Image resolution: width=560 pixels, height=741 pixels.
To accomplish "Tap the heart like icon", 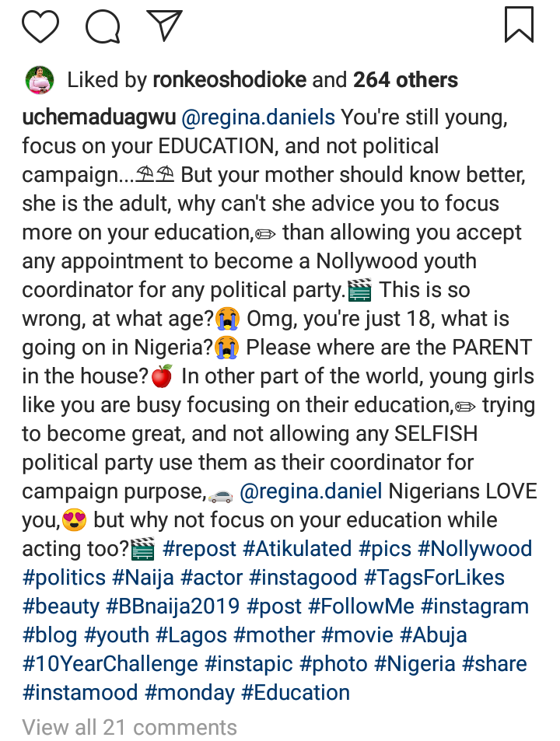I will pos(40,26).
